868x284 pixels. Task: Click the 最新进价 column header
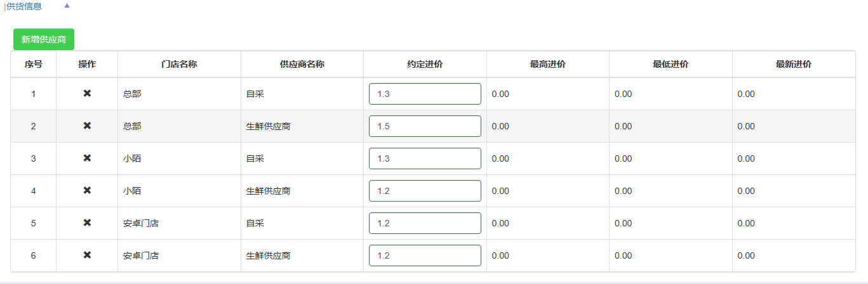(794, 64)
